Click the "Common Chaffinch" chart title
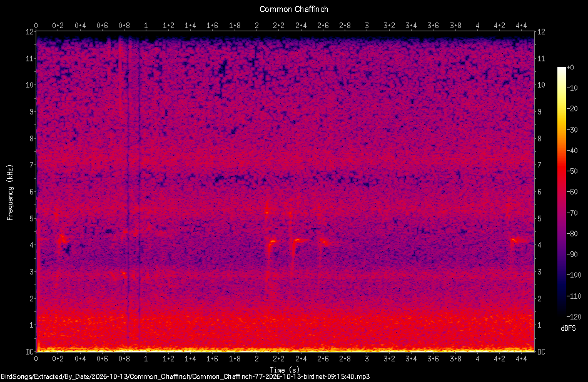 tap(293, 9)
